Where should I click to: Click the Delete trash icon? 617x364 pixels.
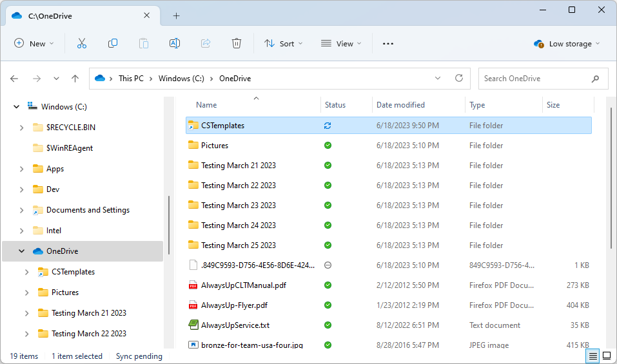pos(237,43)
